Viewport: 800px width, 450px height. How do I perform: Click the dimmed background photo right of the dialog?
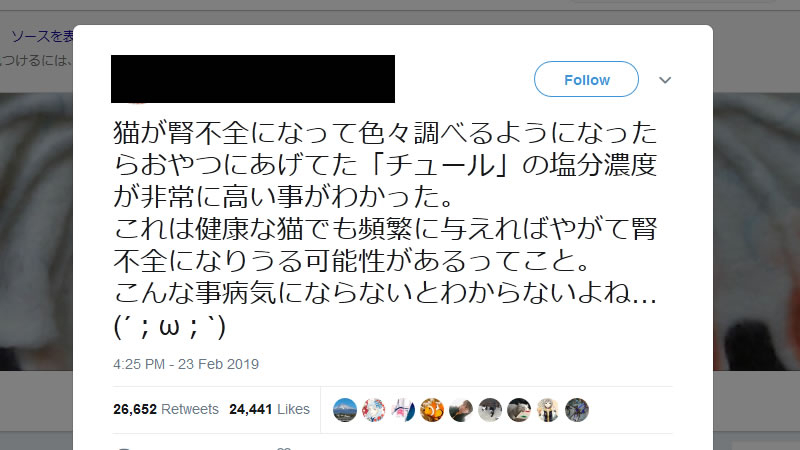pos(756,232)
